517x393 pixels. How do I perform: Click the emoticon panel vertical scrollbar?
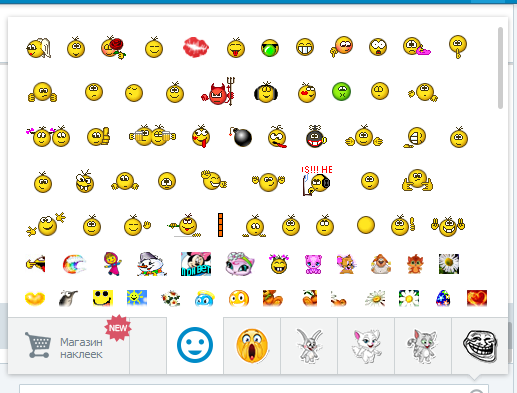500,68
